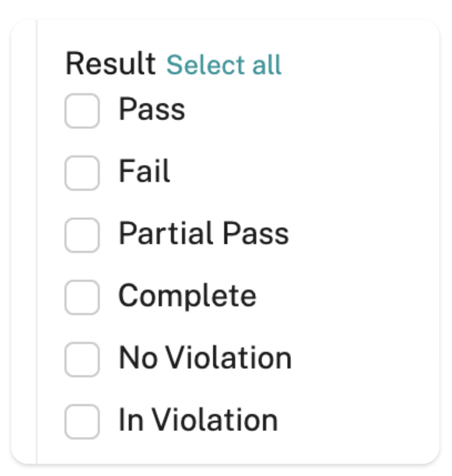This screenshot has height=476, width=452.
Task: Filter results by Complete status box
Action: coord(82,297)
